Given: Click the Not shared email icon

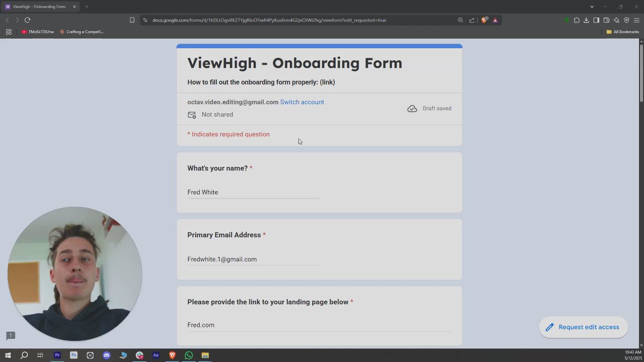Looking at the screenshot, I should (x=192, y=115).
